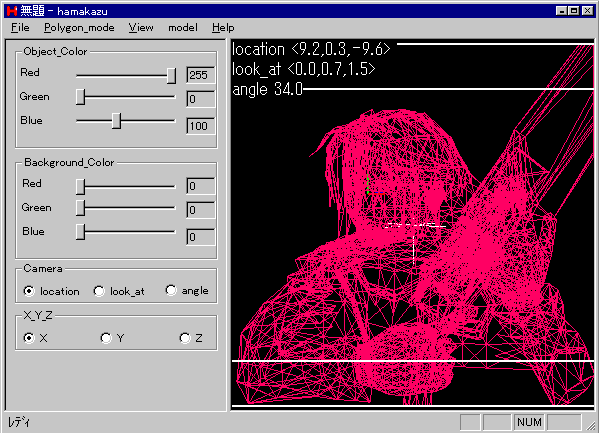
Task: Click the Background_Color Red slider thumb
Action: coord(80,187)
